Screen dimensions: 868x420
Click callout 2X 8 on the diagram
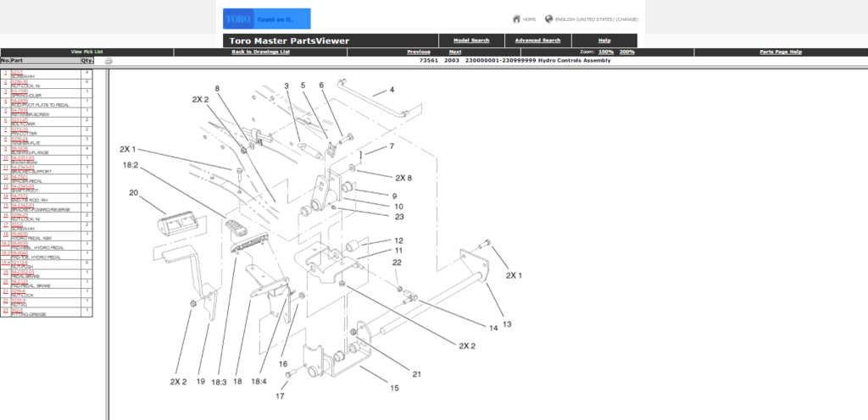point(403,178)
